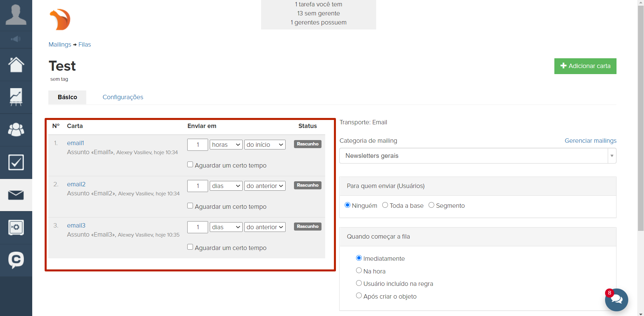Open the envelope mailings icon

[x=16, y=195]
